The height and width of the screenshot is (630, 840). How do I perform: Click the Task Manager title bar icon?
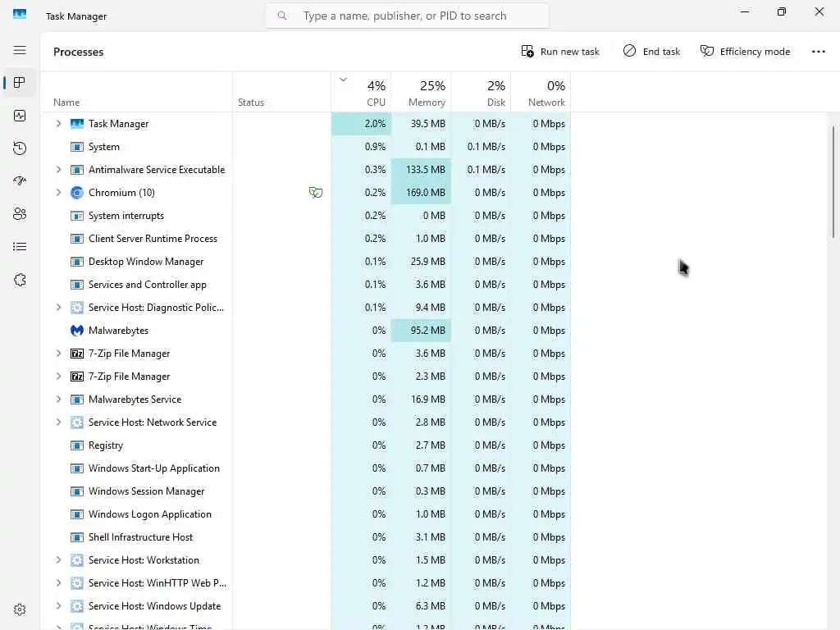pos(20,15)
